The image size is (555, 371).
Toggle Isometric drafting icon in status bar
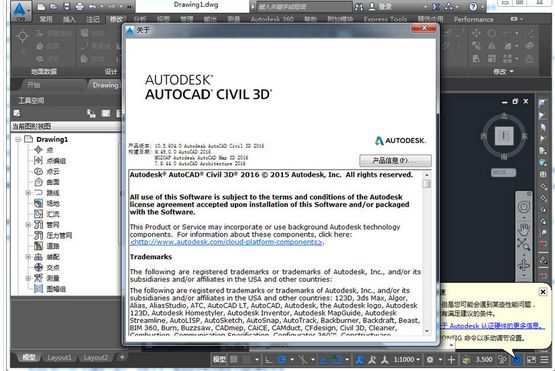303,360
